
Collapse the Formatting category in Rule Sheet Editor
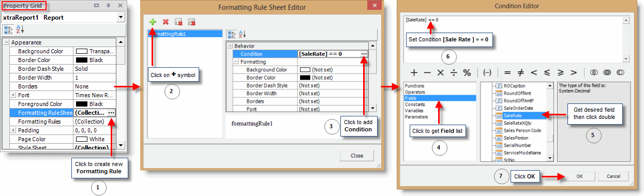click(236, 62)
